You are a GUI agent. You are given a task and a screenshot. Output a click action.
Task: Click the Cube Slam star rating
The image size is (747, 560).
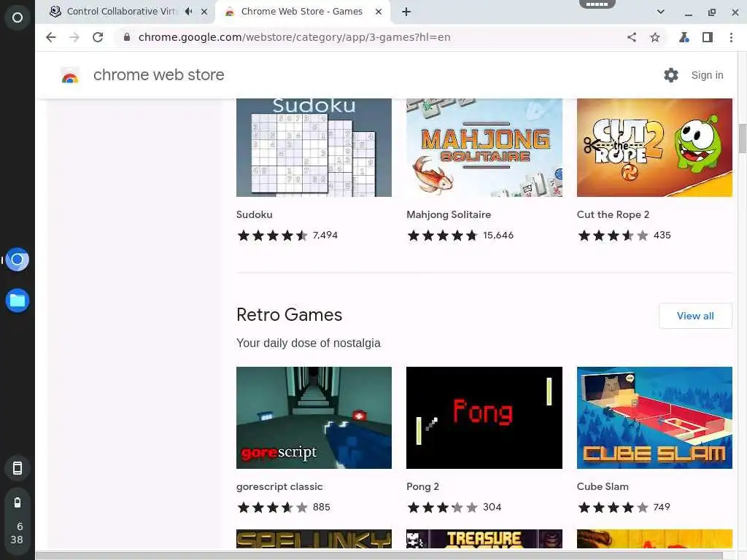(613, 507)
